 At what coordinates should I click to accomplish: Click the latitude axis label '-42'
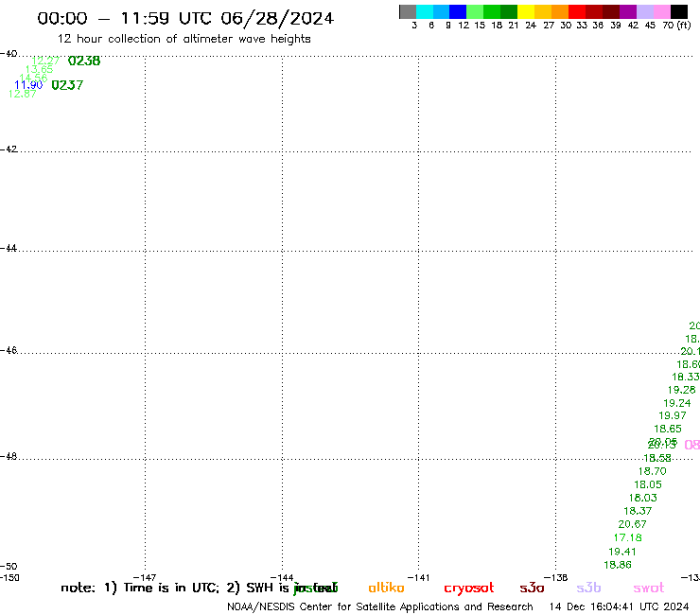coord(9,149)
